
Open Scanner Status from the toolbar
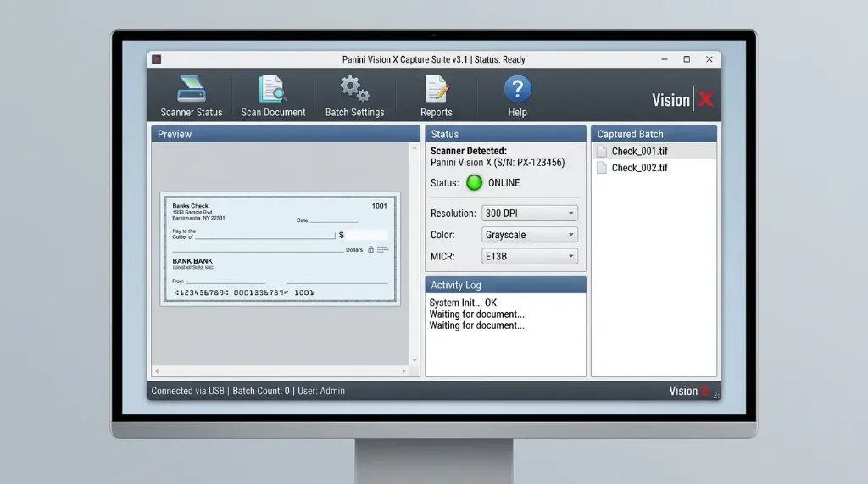[191, 97]
